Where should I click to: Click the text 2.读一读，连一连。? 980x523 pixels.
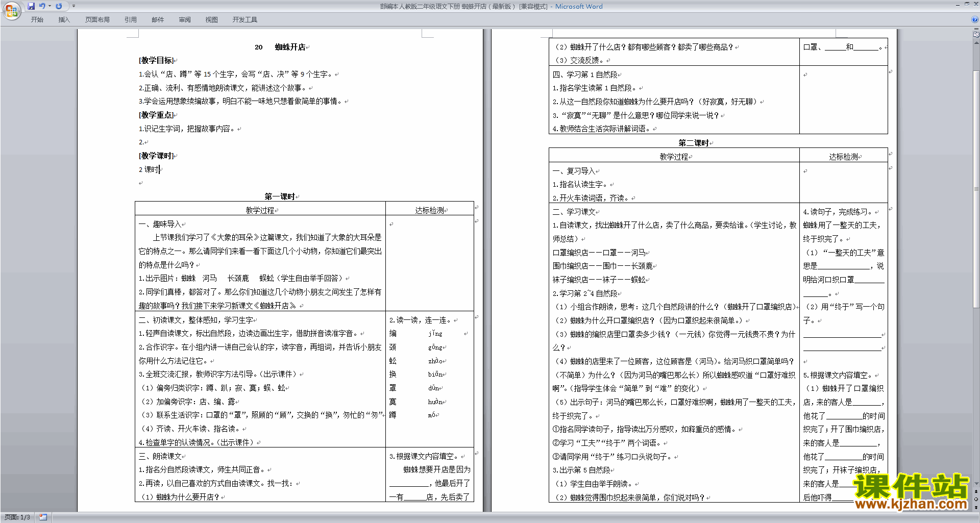pos(421,320)
